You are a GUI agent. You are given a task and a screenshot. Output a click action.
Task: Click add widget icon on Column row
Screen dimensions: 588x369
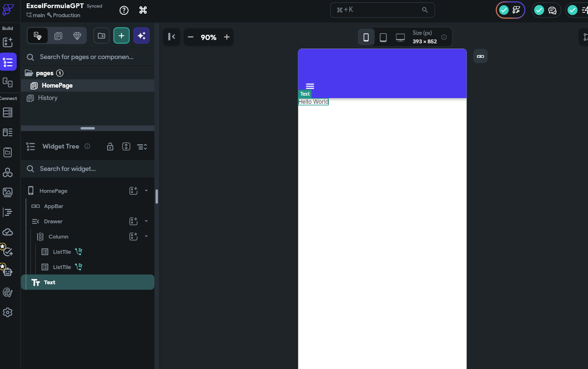[x=133, y=237]
